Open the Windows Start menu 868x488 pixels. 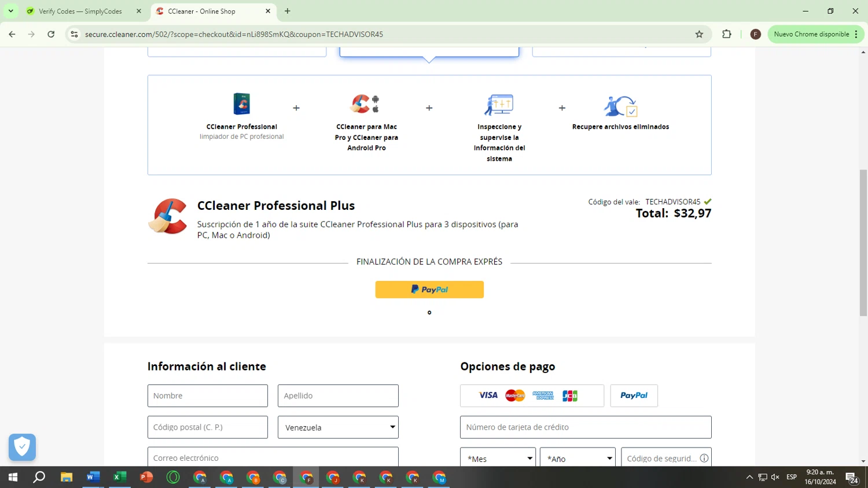coord(13,478)
